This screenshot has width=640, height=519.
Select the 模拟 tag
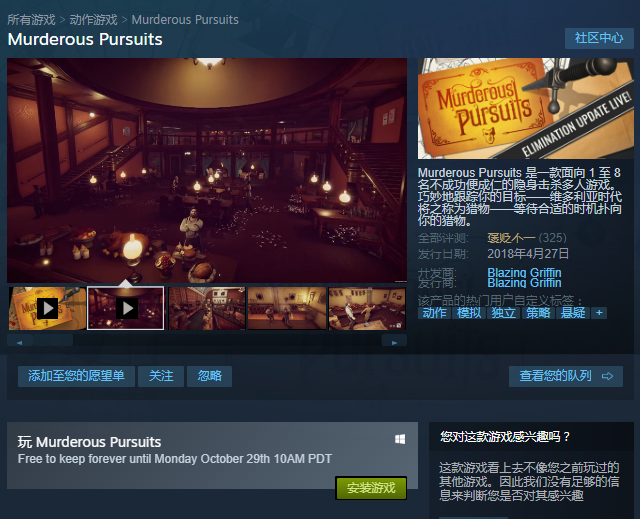(x=469, y=313)
